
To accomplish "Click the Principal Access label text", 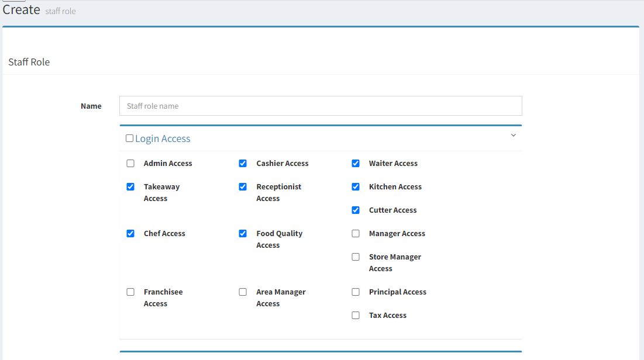I will 398,292.
